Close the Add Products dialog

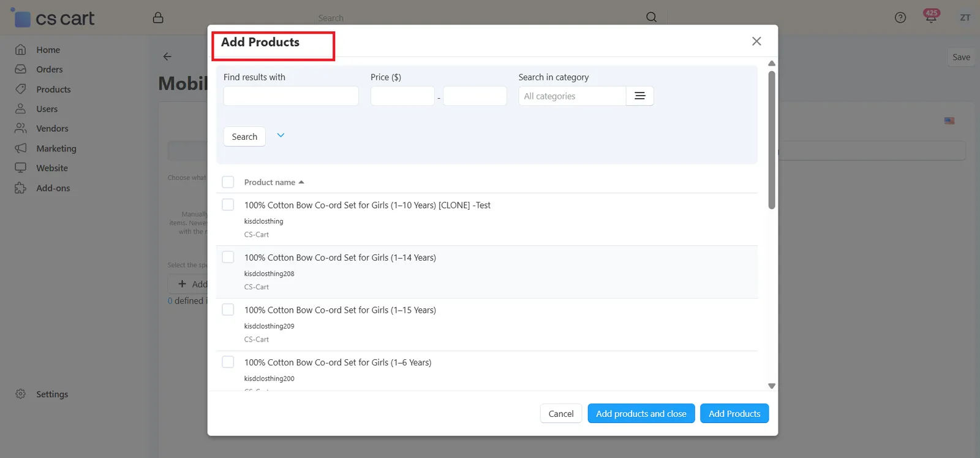pyautogui.click(x=756, y=41)
